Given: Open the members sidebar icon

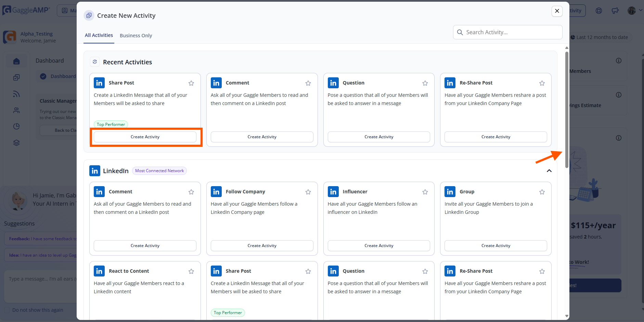Looking at the screenshot, I should [16, 111].
